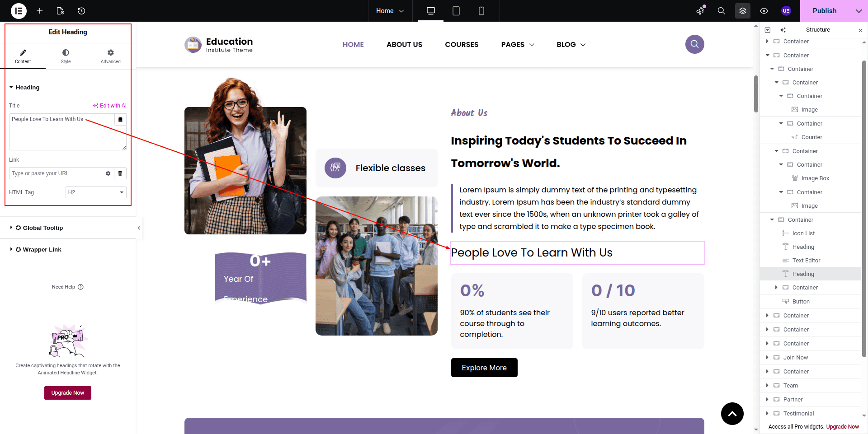
Task: Click the dynamic tags icon beside Title
Action: (120, 120)
